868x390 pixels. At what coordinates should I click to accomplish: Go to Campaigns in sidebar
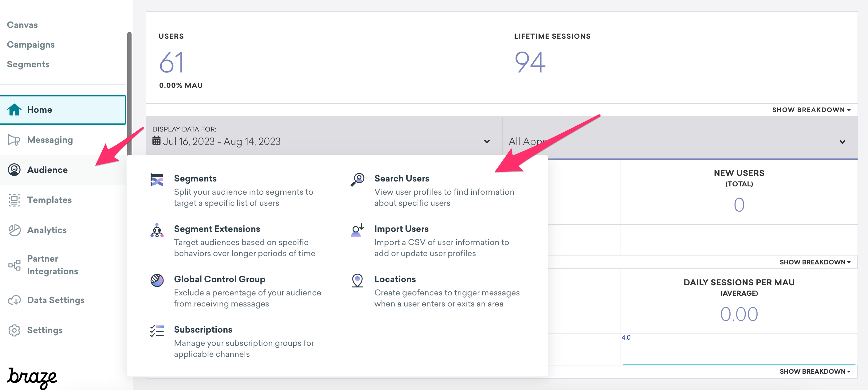pyautogui.click(x=31, y=45)
